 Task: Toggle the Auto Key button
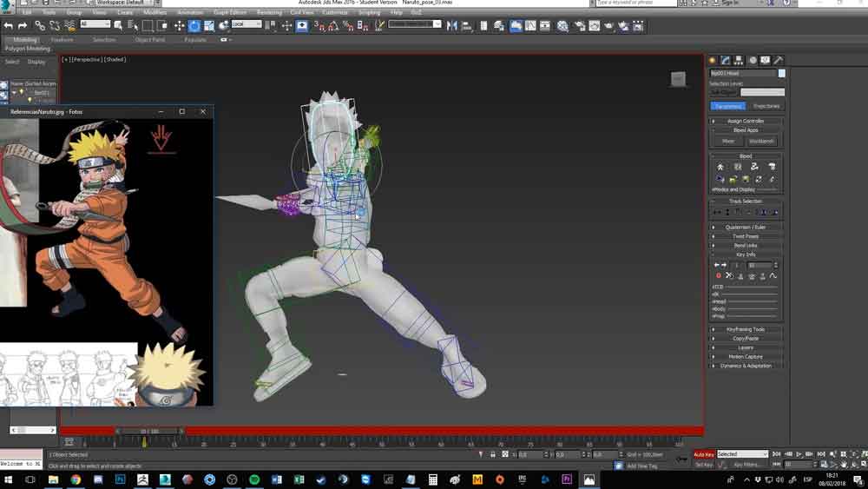click(x=704, y=454)
